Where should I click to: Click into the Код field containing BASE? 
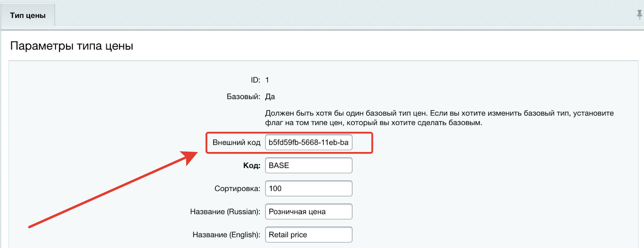coord(309,165)
